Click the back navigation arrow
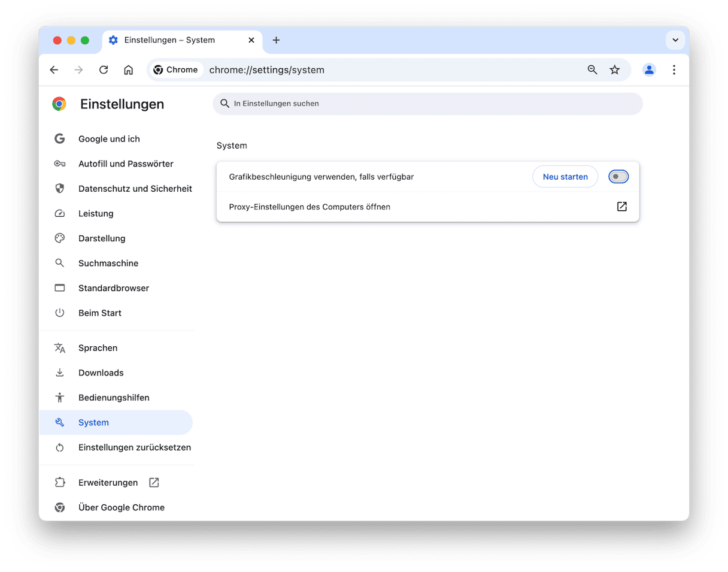728x572 pixels. coord(54,70)
